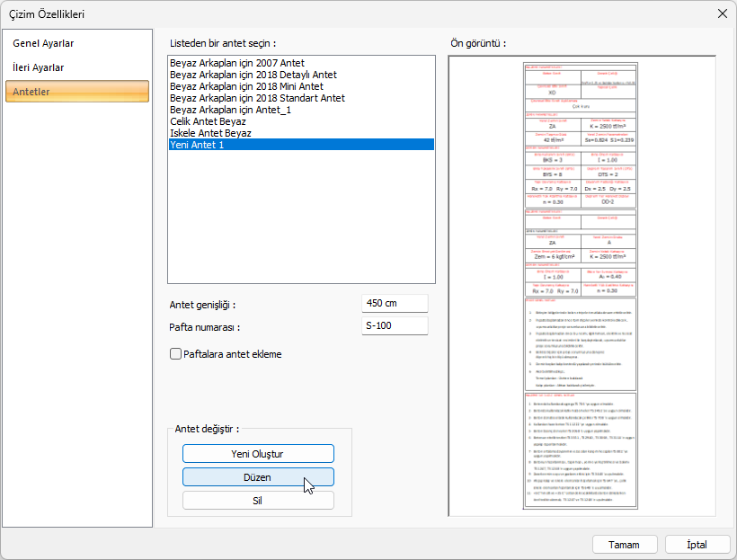
Task: Enable Paftalara antet ekleme checkbox
Action: pyautogui.click(x=175, y=354)
